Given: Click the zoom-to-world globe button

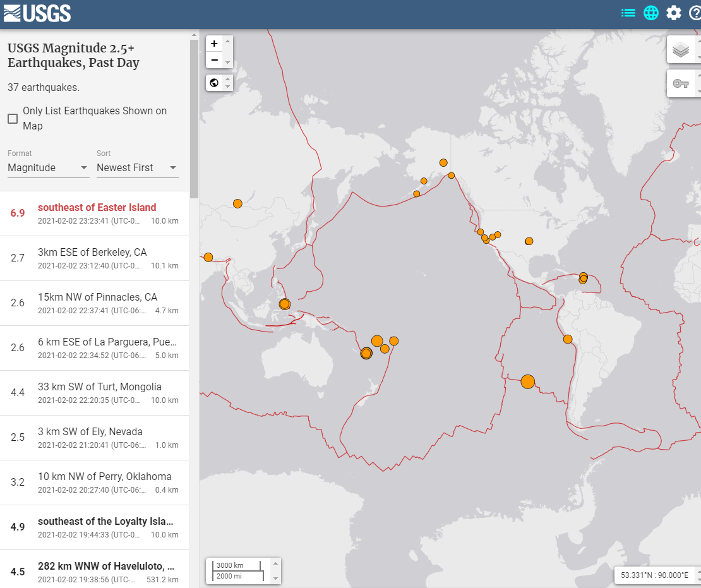Looking at the screenshot, I should (x=214, y=83).
